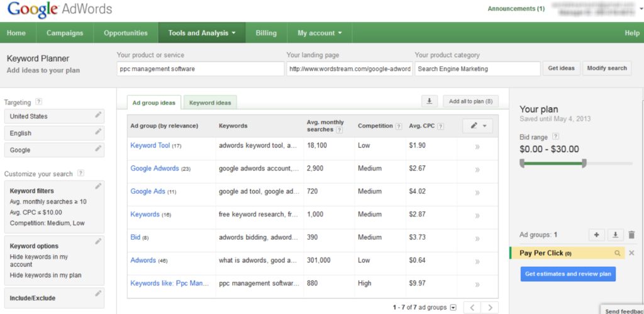This screenshot has width=644, height=314.
Task: Open Bid range help icon
Action: coord(556,137)
